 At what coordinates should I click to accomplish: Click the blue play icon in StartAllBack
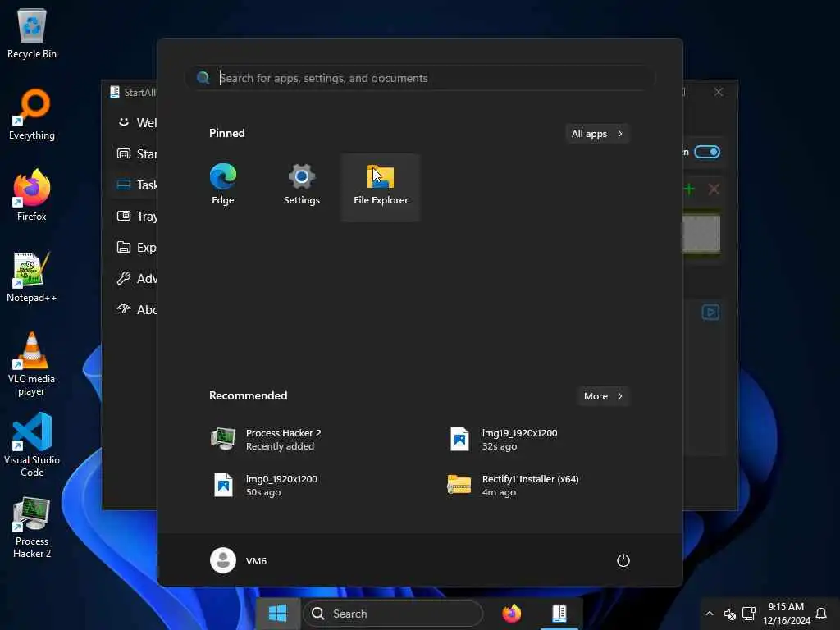(x=710, y=312)
